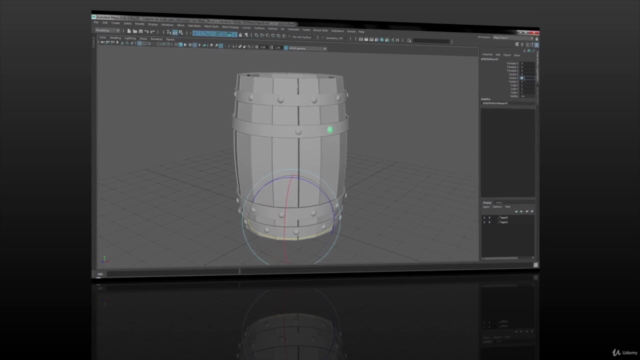
Task: Click the green highlighted vertex on barrel
Action: coord(330,130)
